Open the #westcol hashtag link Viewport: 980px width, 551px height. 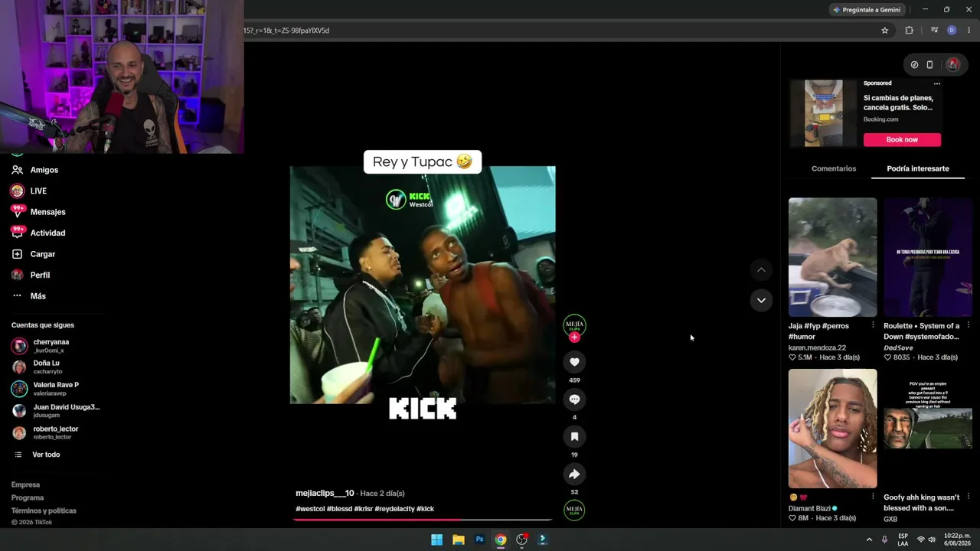310,509
